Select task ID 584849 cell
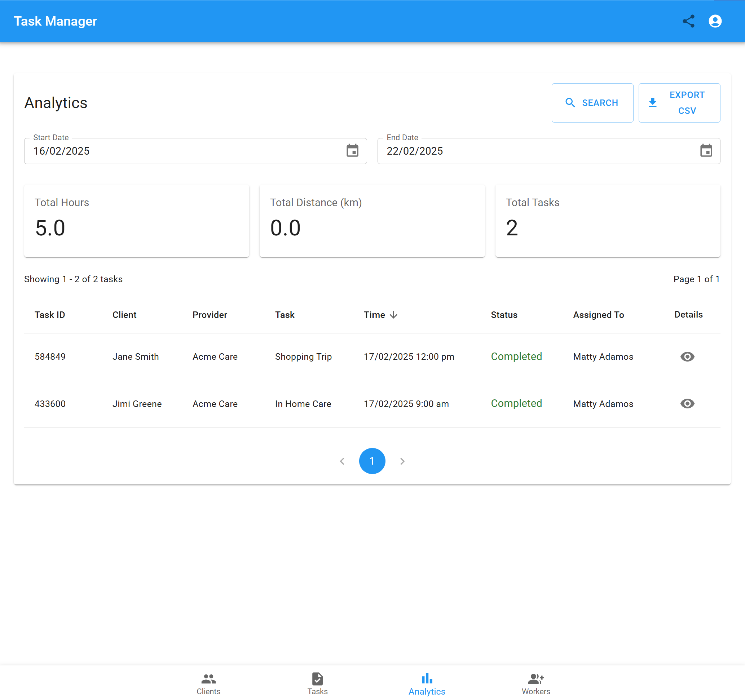This screenshot has height=700, width=745. pos(50,356)
